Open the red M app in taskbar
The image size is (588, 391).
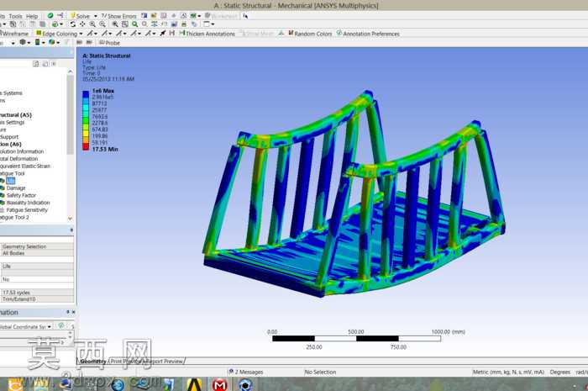220,384
